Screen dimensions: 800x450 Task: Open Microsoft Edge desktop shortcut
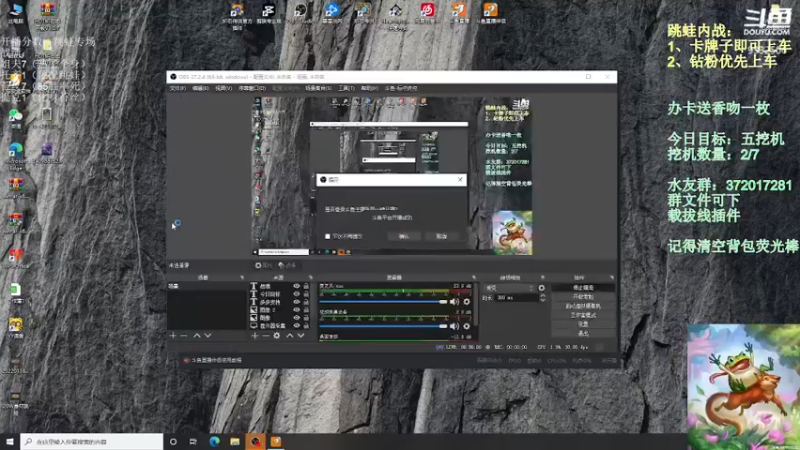pyautogui.click(x=16, y=156)
